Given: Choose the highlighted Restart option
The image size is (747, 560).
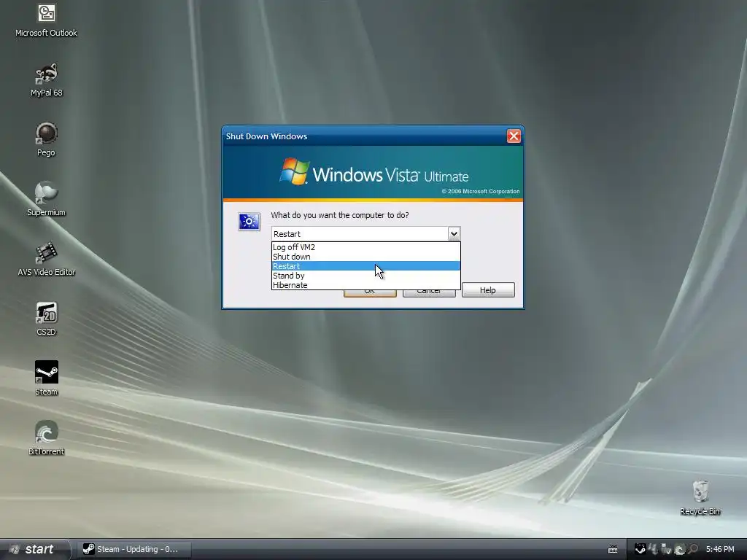Looking at the screenshot, I should pyautogui.click(x=366, y=266).
